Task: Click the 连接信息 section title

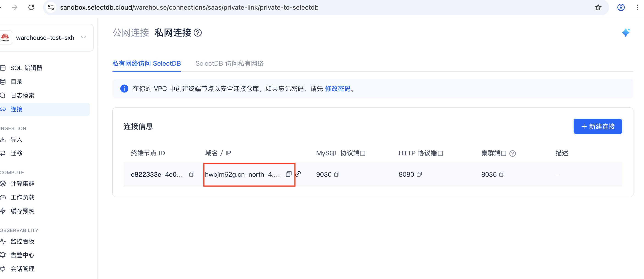Action: 138,126
